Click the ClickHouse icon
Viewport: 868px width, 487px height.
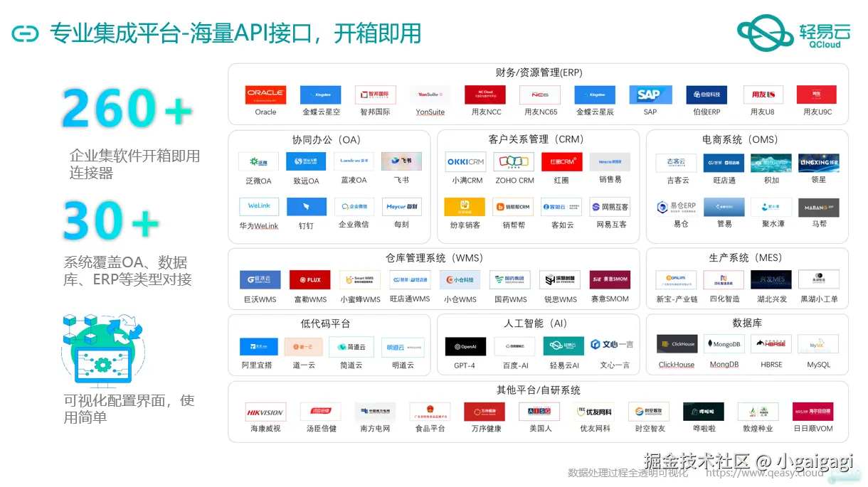(x=677, y=344)
